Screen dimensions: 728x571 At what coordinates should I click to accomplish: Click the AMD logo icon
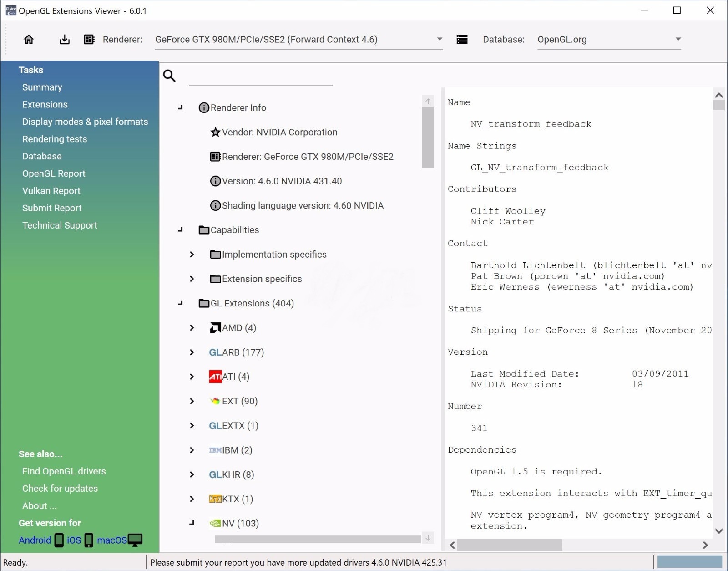[215, 328]
